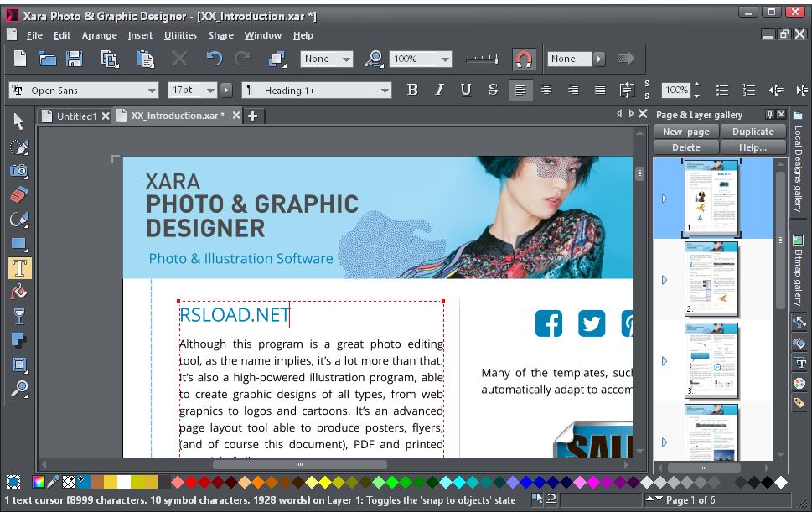Open the Open Sans font dropdown
Screen dimensions: 812x512
(153, 89)
